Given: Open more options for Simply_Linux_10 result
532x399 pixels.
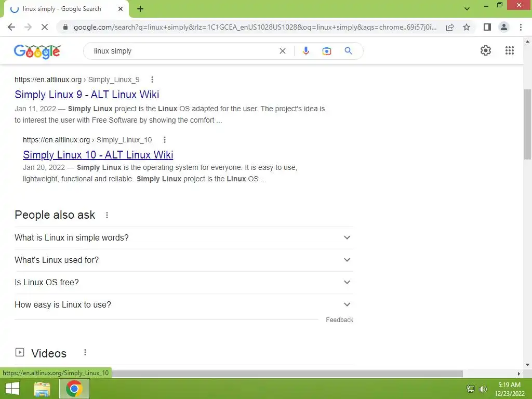Looking at the screenshot, I should pyautogui.click(x=165, y=140).
